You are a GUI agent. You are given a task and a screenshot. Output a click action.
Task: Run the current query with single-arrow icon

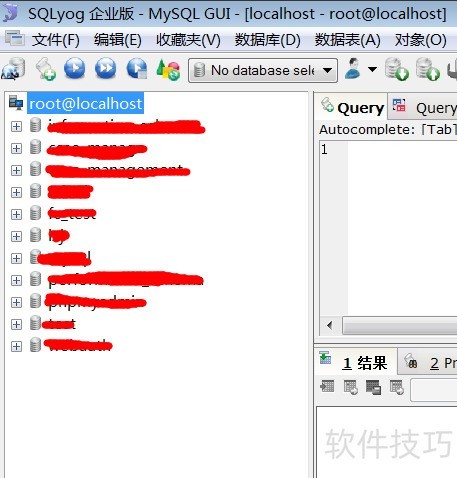pyautogui.click(x=74, y=68)
